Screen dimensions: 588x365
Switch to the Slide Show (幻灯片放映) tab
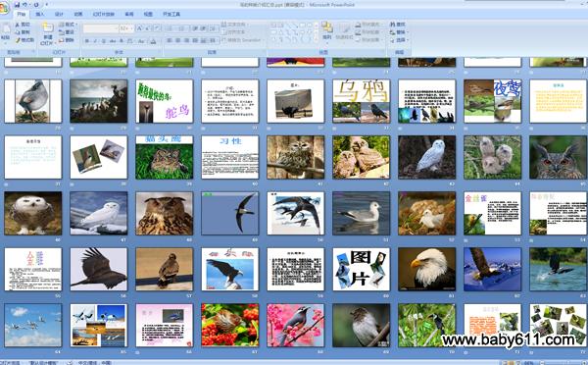[x=104, y=15]
